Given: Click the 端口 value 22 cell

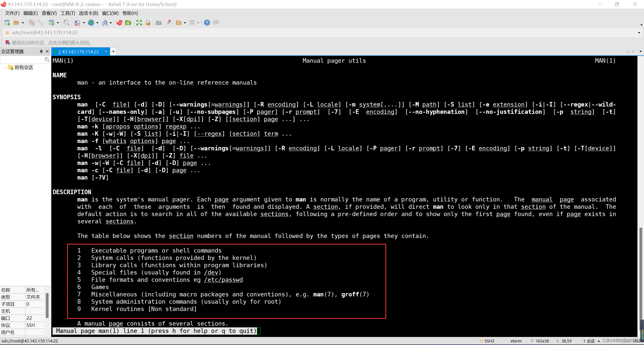Looking at the screenshot, I should tap(34, 318).
